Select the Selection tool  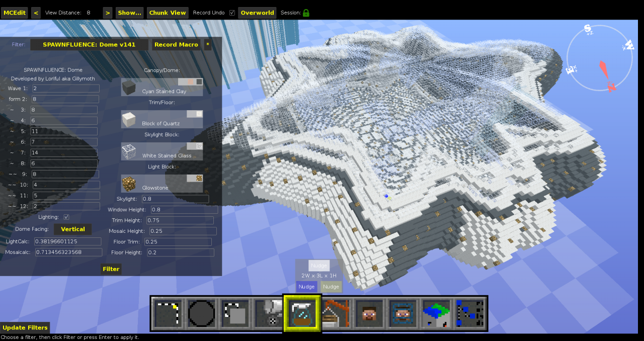(168, 313)
